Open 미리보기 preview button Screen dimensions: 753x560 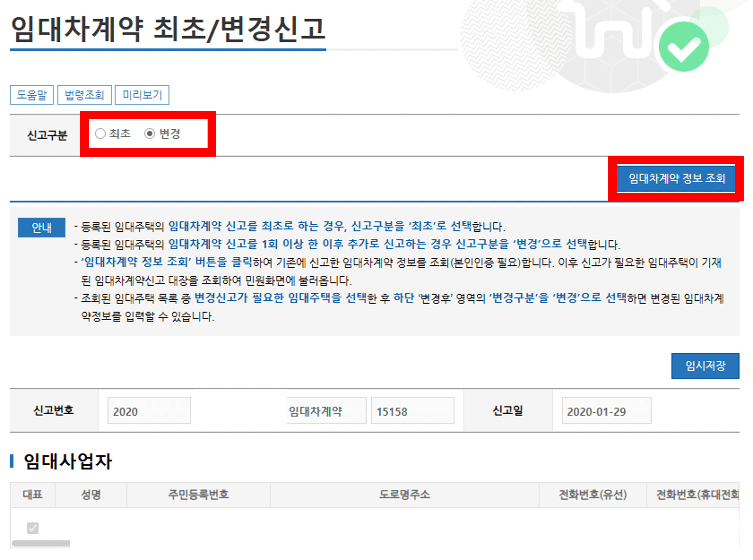tap(142, 95)
